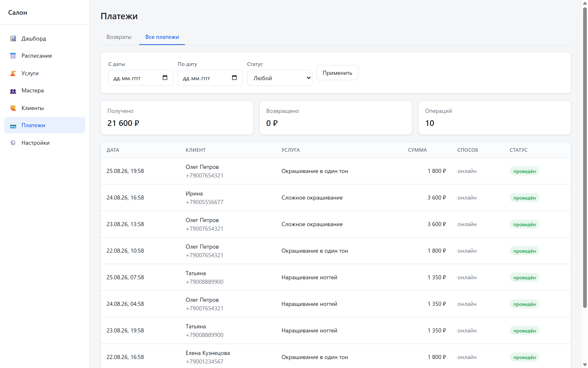
Task: Click the Расписание calendar icon
Action: pyautogui.click(x=13, y=56)
